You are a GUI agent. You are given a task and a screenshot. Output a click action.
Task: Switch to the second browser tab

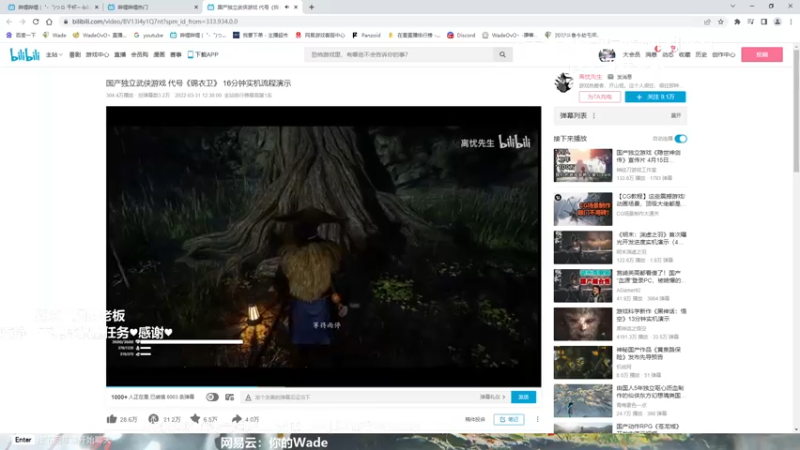pos(152,7)
